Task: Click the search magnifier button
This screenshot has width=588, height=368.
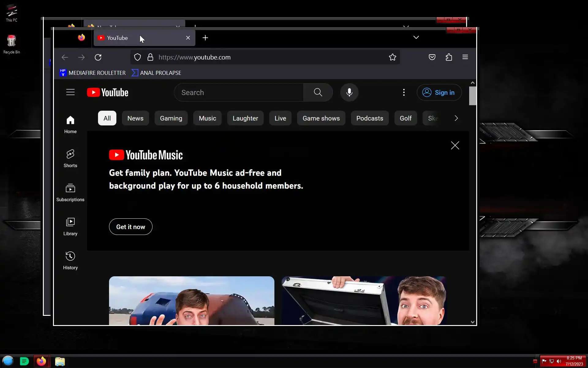Action: pyautogui.click(x=318, y=92)
